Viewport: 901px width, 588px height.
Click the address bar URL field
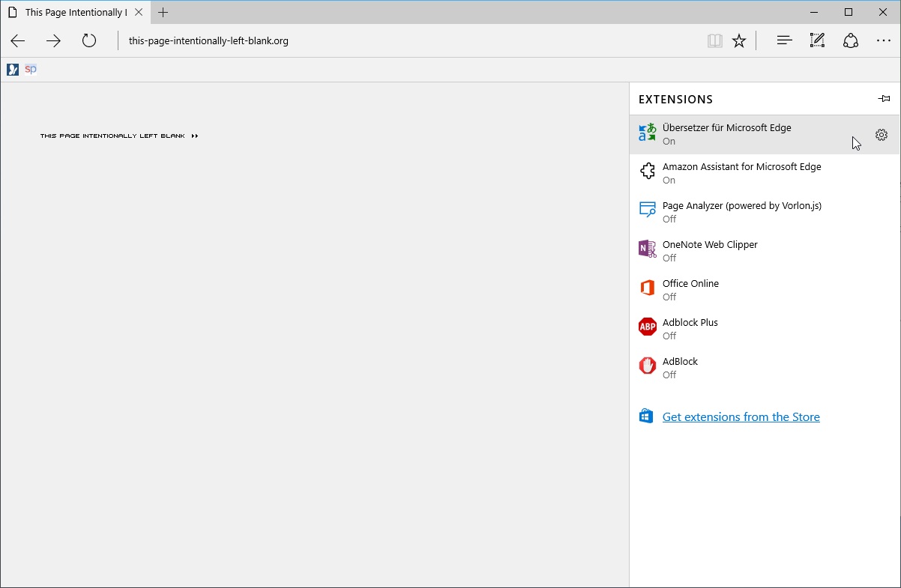[x=409, y=41]
